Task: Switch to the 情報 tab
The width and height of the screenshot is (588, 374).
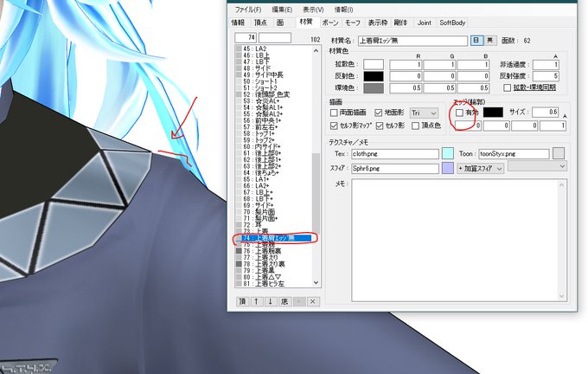Action: [238, 23]
